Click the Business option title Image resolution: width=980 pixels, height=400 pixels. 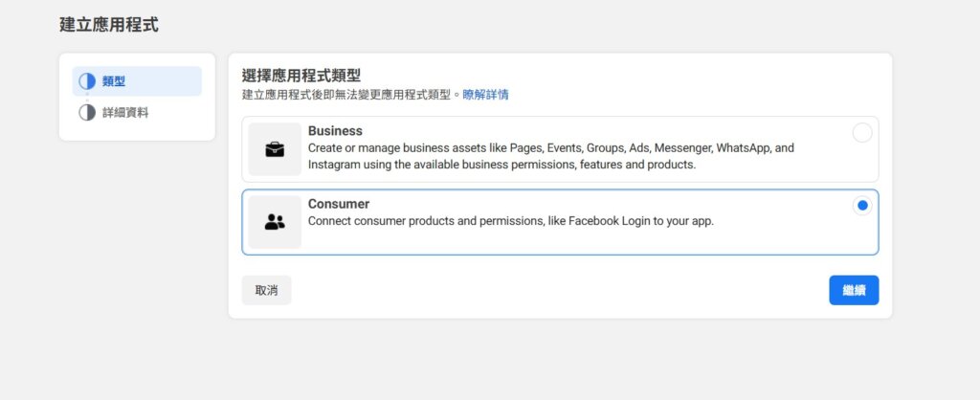335,131
